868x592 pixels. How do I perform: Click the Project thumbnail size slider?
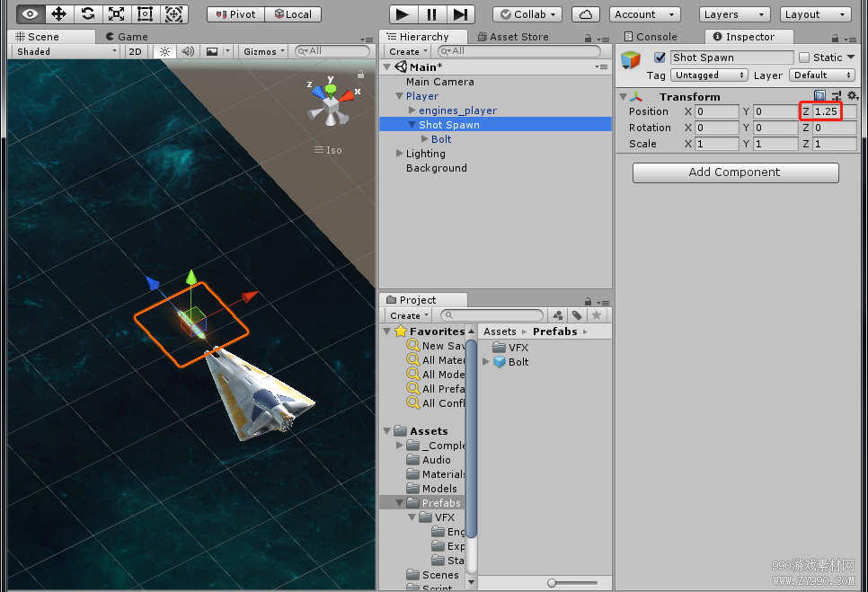pyautogui.click(x=572, y=583)
